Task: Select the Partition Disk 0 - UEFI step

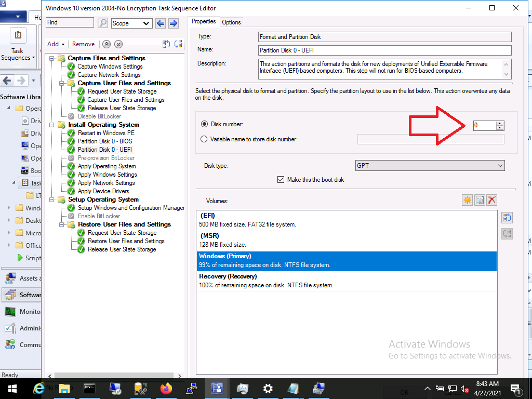Action: coord(105,150)
